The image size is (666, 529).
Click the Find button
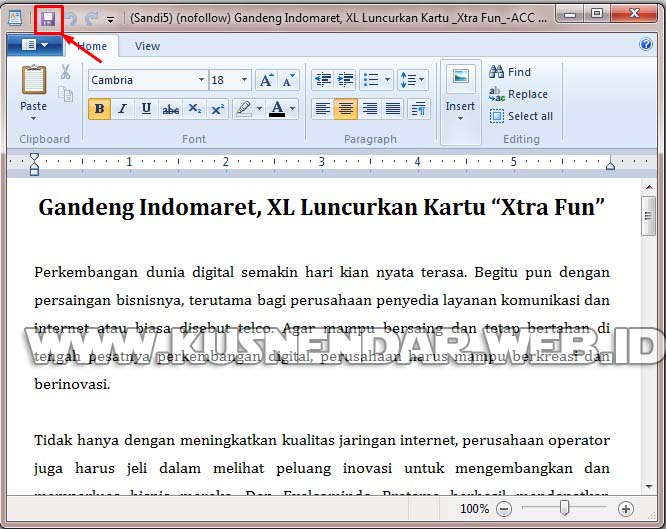click(510, 72)
